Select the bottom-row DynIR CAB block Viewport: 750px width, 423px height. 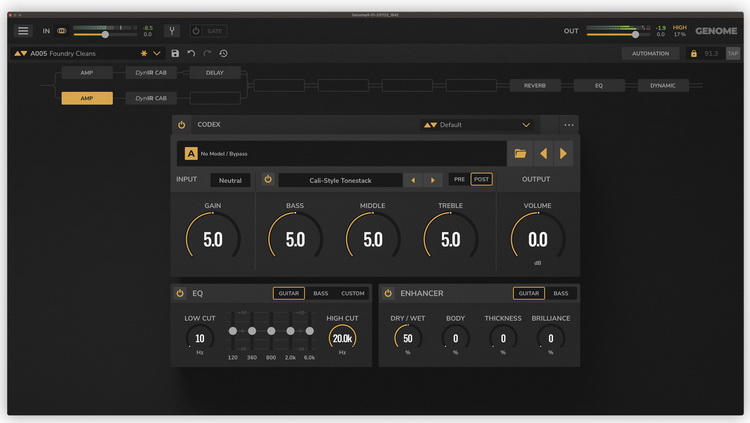[151, 98]
